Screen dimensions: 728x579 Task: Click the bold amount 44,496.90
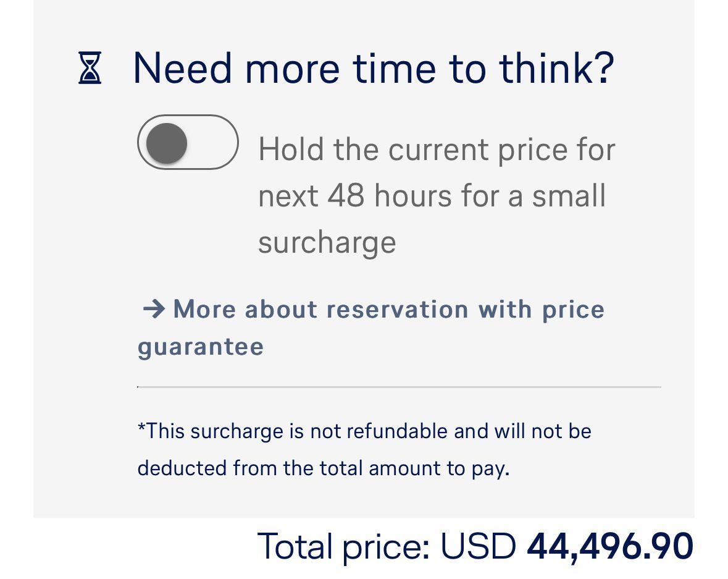610,546
